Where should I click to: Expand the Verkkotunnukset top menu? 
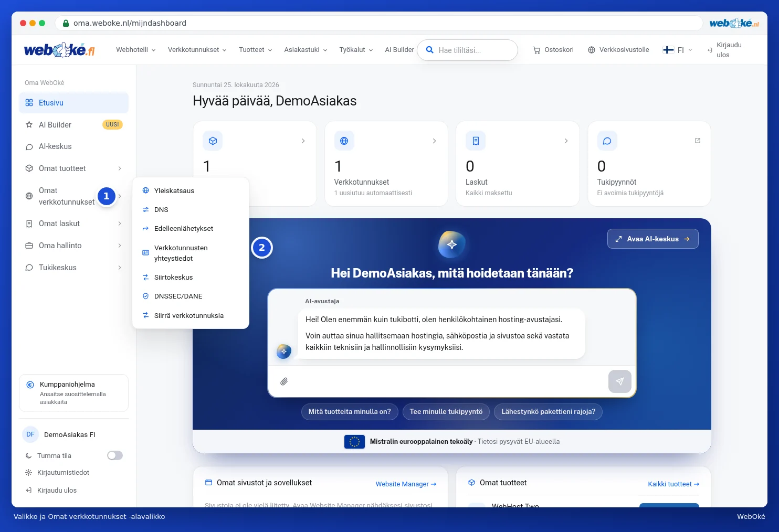click(197, 50)
